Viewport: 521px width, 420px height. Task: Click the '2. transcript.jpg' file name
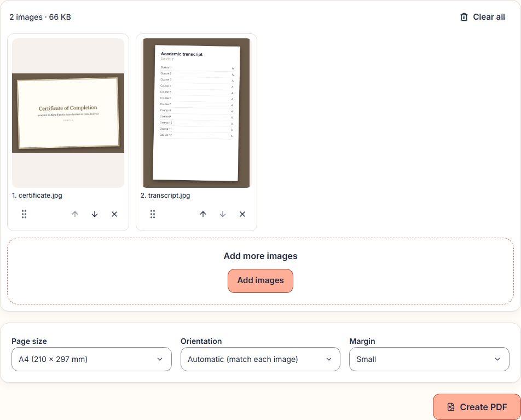[165, 195]
